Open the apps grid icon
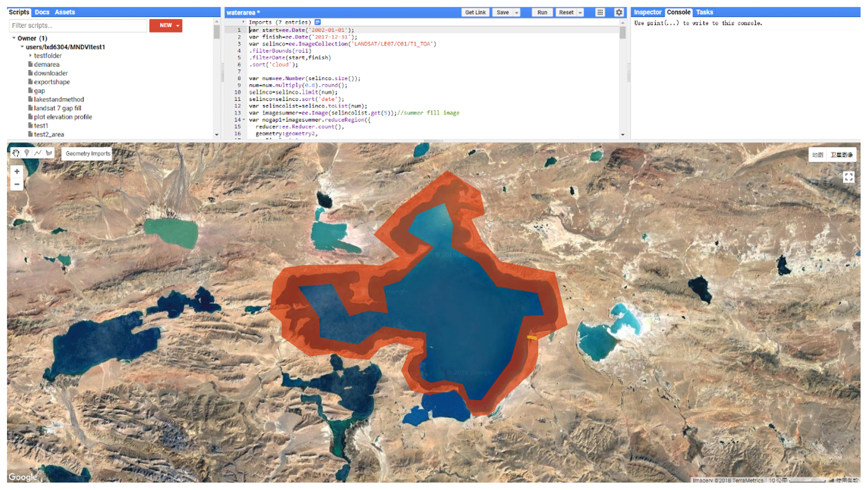 (600, 13)
